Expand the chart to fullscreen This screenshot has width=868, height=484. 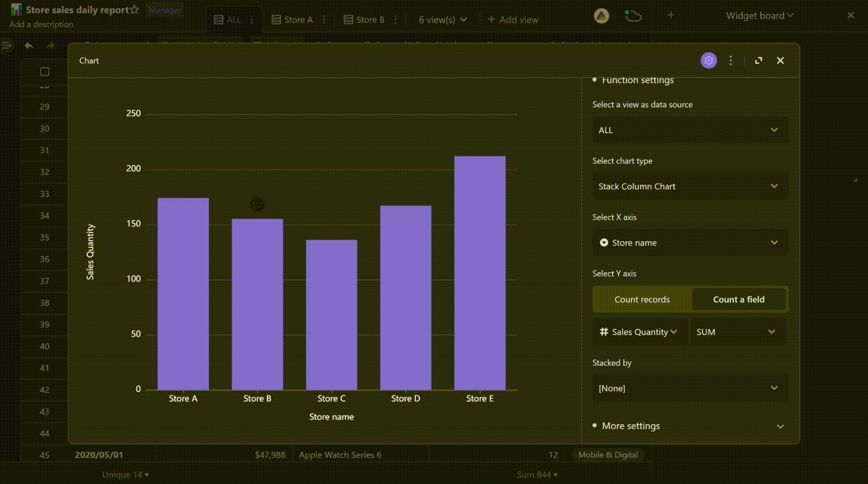coord(759,60)
